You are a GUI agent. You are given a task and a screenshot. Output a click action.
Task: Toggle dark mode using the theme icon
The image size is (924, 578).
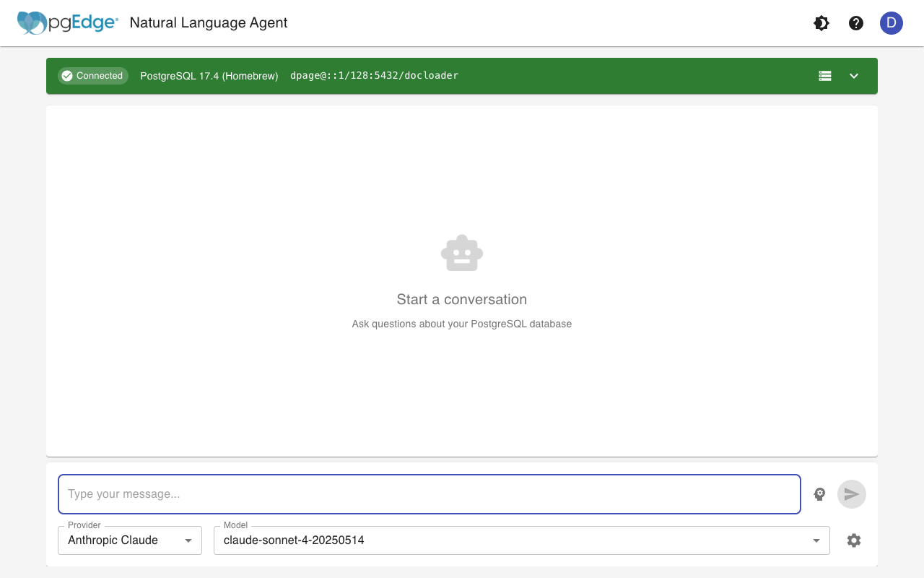[821, 22]
